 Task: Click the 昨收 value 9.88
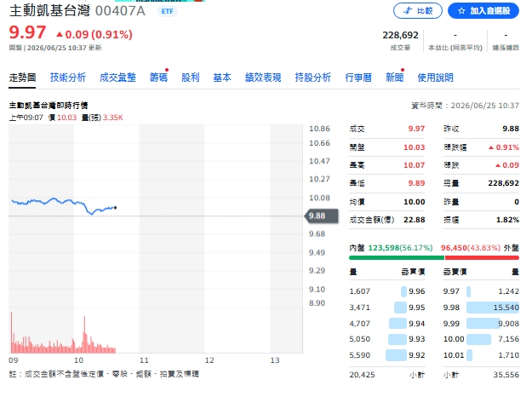point(511,129)
